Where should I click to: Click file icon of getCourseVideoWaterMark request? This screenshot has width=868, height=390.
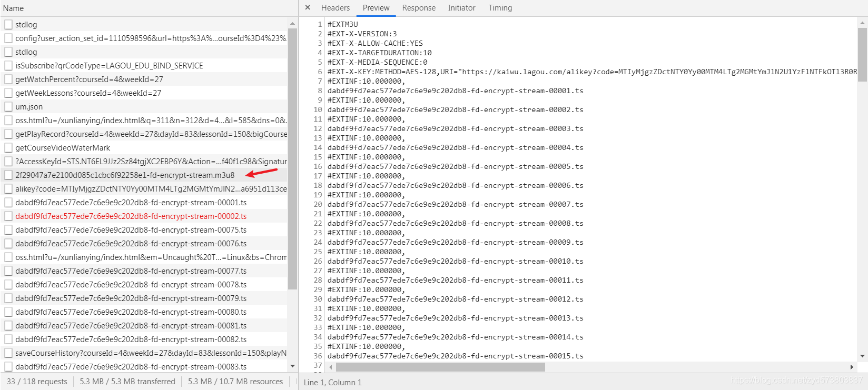[8, 148]
